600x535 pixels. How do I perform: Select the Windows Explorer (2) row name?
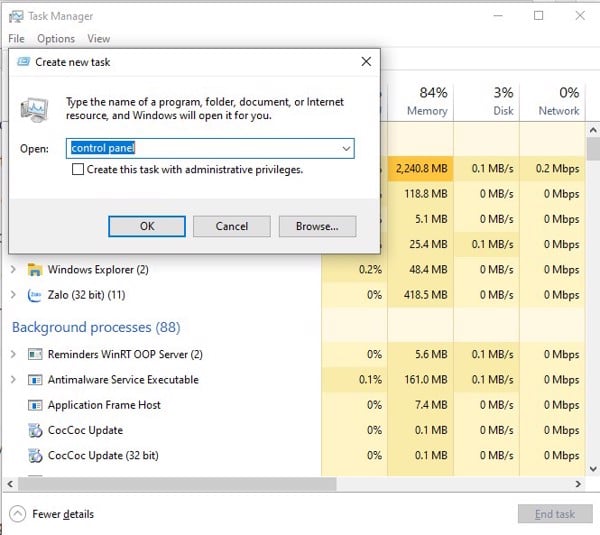tap(98, 270)
